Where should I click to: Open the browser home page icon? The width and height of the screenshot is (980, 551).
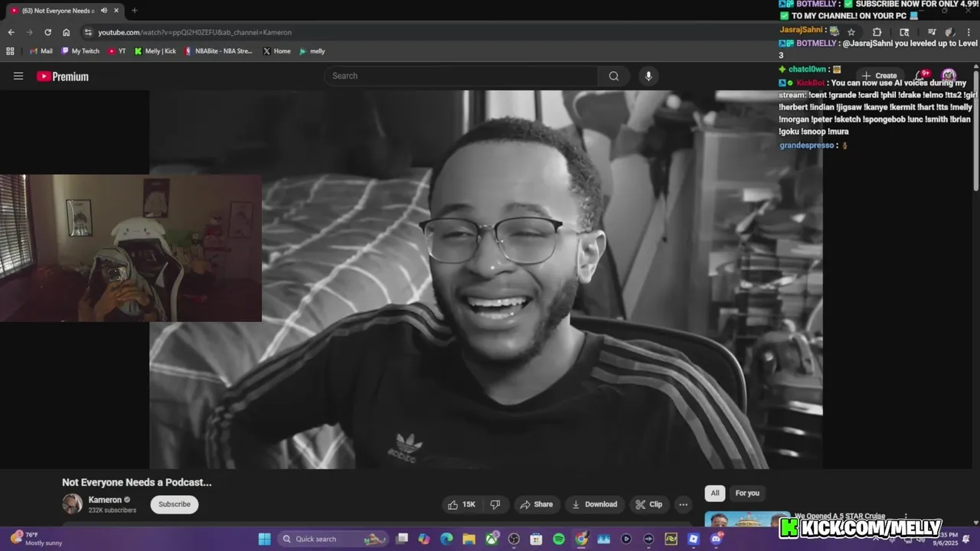click(x=66, y=32)
